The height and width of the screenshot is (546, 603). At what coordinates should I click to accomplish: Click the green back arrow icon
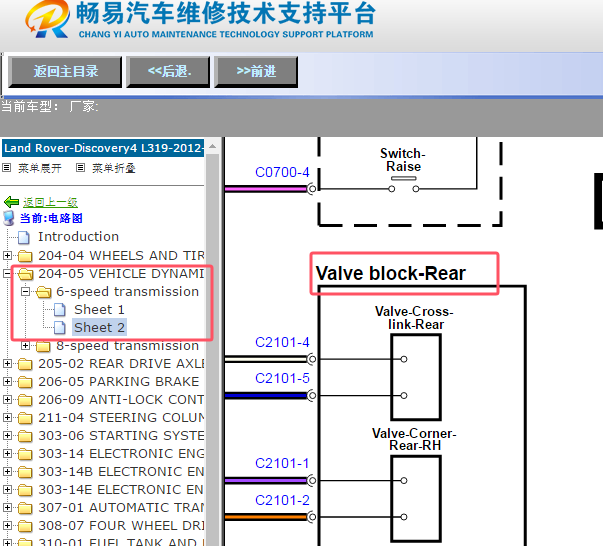[12, 202]
